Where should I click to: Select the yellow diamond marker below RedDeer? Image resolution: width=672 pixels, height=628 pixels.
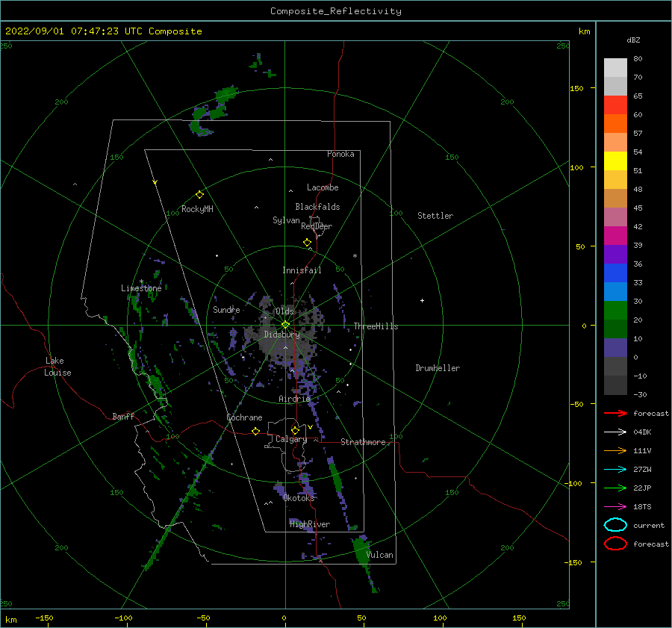tap(308, 243)
